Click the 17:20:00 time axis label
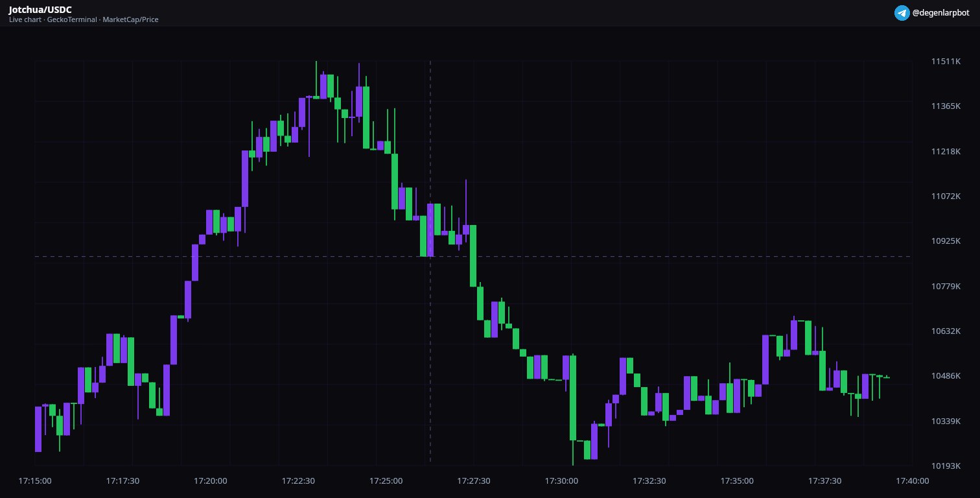 tap(211, 481)
